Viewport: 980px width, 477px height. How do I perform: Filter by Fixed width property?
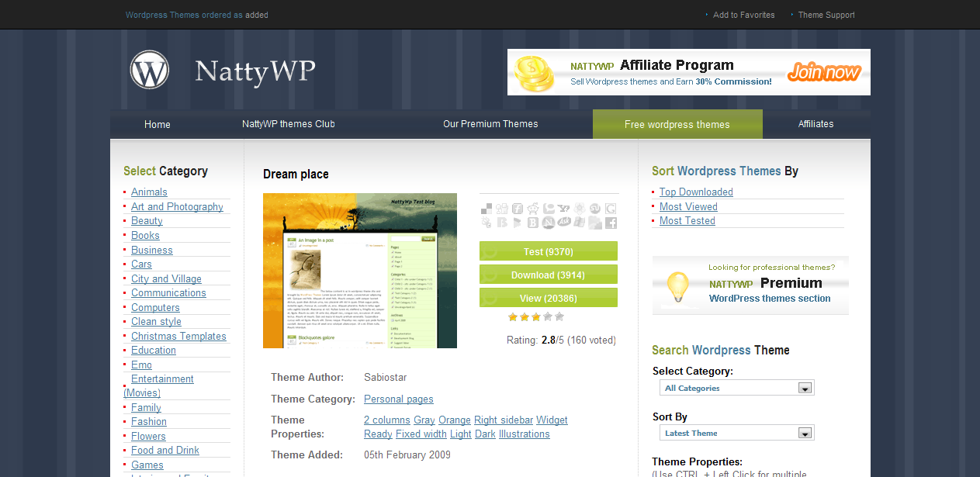click(x=421, y=434)
